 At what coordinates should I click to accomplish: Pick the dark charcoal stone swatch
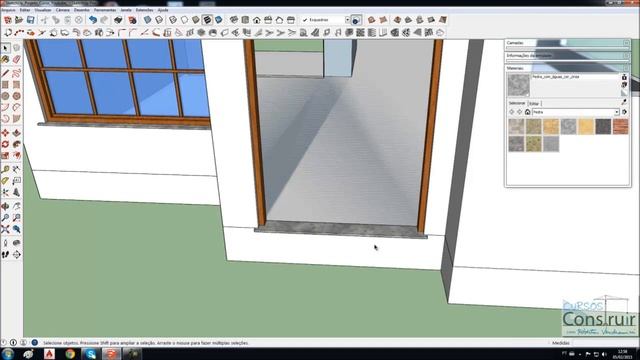point(603,127)
